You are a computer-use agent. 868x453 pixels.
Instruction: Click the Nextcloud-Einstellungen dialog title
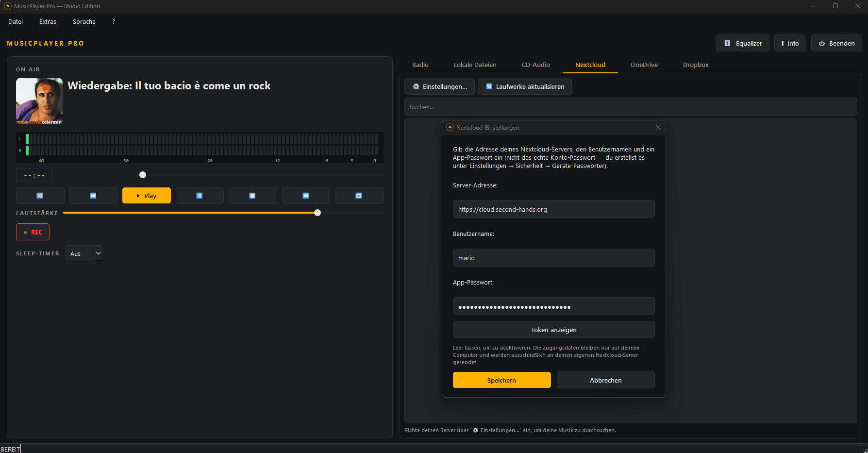(x=488, y=128)
